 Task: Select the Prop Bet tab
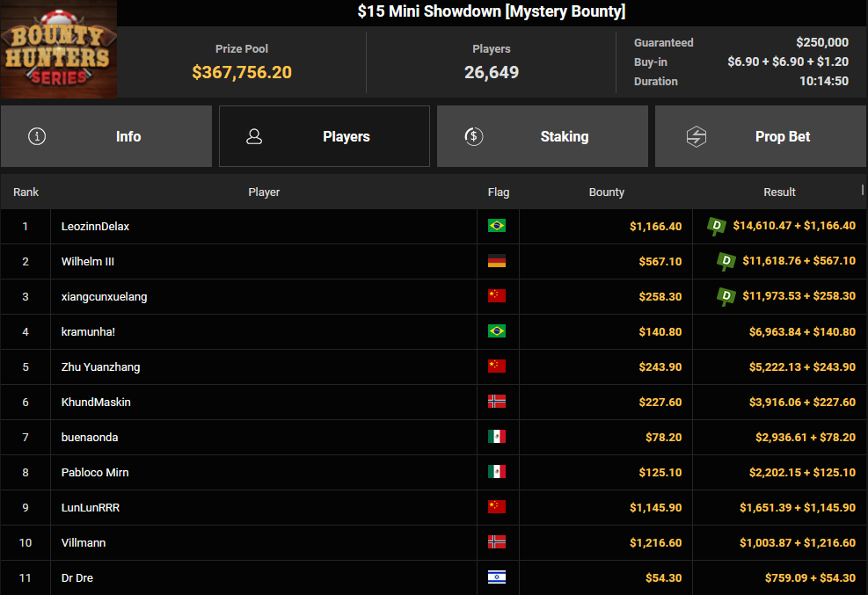coord(761,136)
